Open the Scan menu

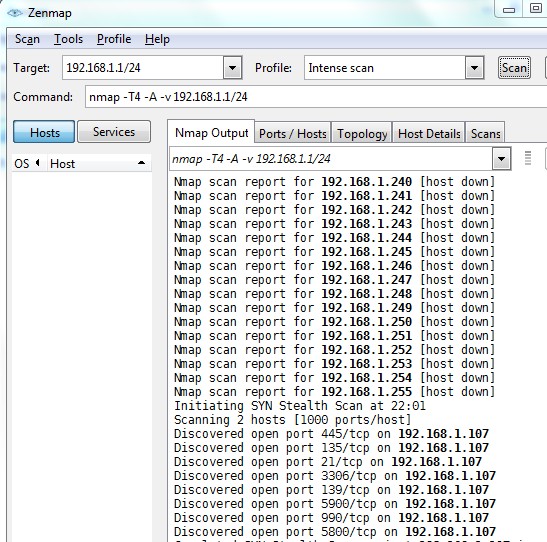pos(27,39)
